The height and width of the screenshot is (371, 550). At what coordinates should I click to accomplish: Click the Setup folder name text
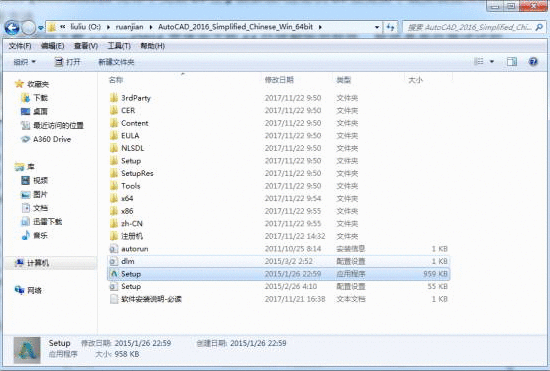[x=131, y=161]
